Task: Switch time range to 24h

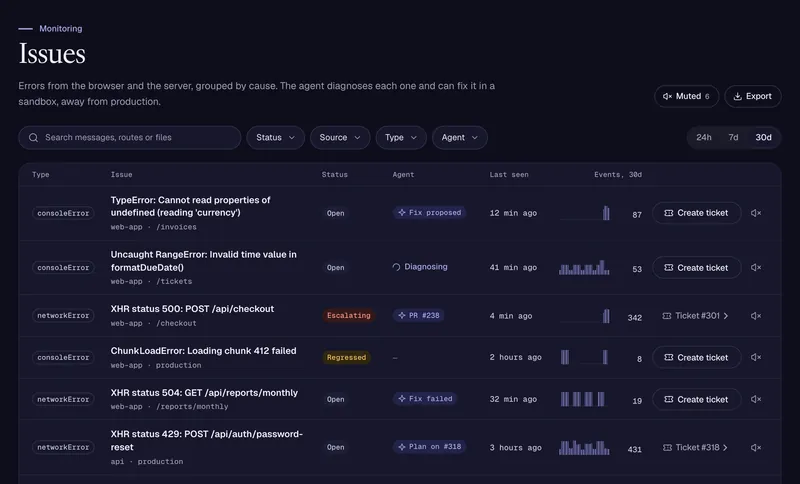Action: [x=704, y=138]
